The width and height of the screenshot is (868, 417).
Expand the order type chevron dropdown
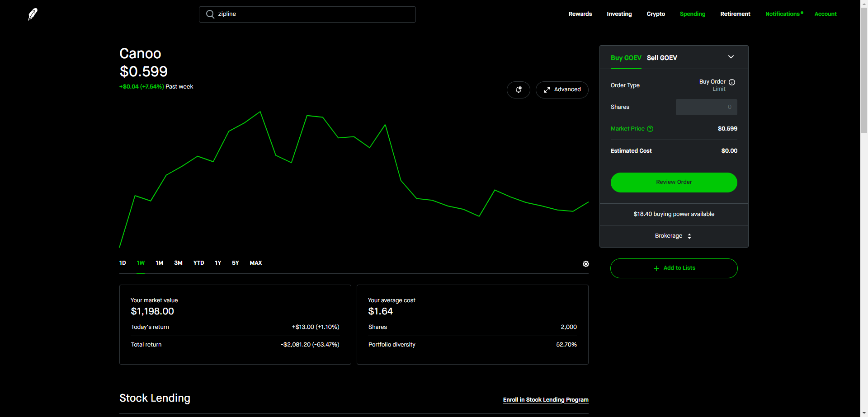[731, 57]
